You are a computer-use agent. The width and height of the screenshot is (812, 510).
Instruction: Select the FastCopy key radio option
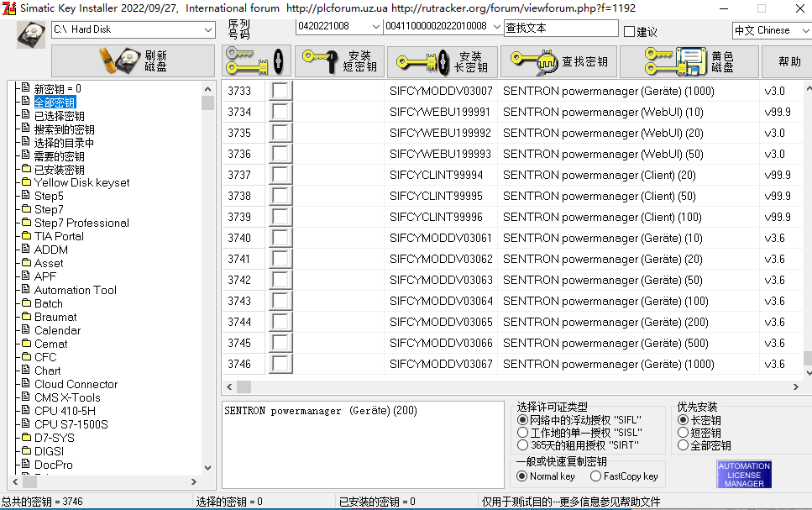pyautogui.click(x=596, y=476)
